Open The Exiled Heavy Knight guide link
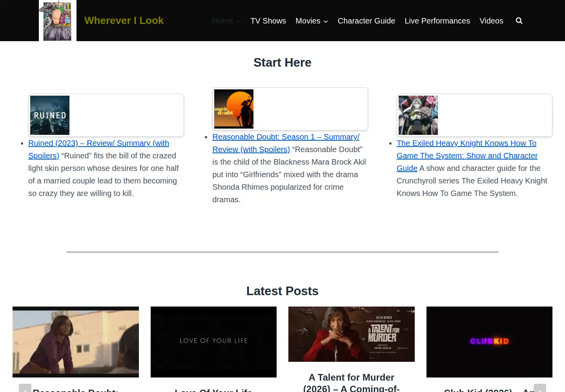The width and height of the screenshot is (565, 392). [x=467, y=156]
